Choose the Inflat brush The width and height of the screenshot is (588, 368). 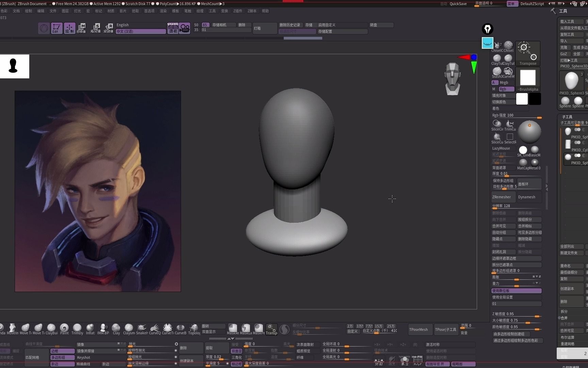click(90, 329)
